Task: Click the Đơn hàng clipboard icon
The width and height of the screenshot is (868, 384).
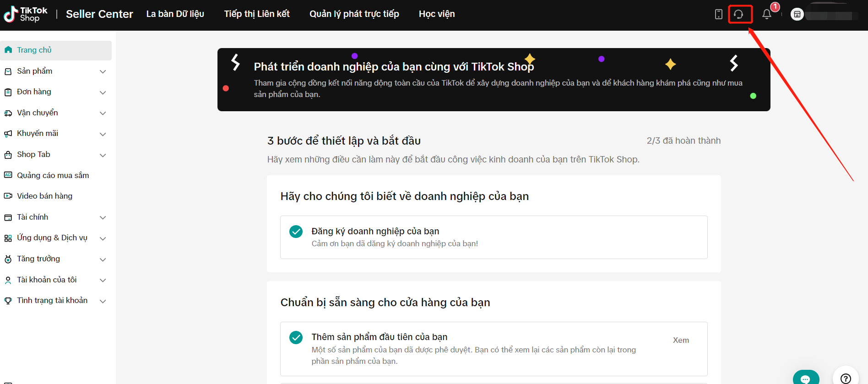Action: click(8, 92)
